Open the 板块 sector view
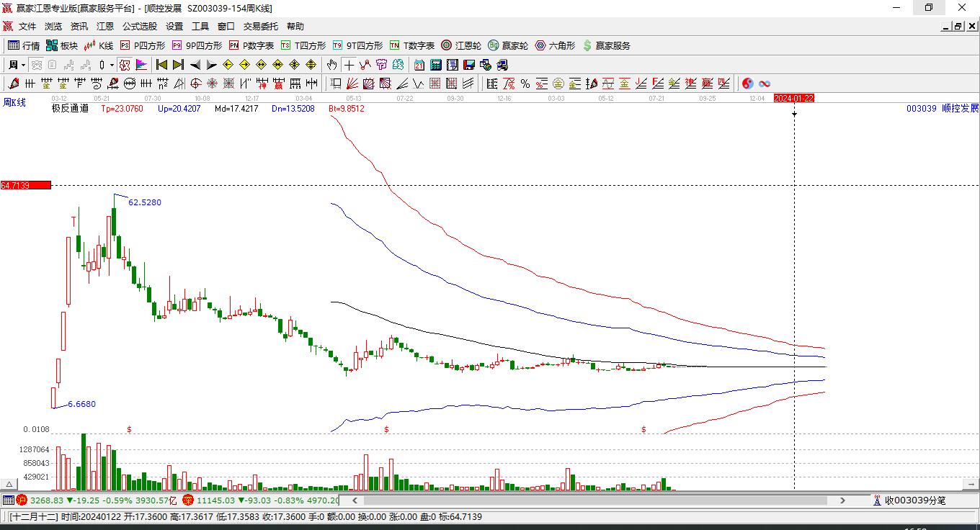 (62, 45)
